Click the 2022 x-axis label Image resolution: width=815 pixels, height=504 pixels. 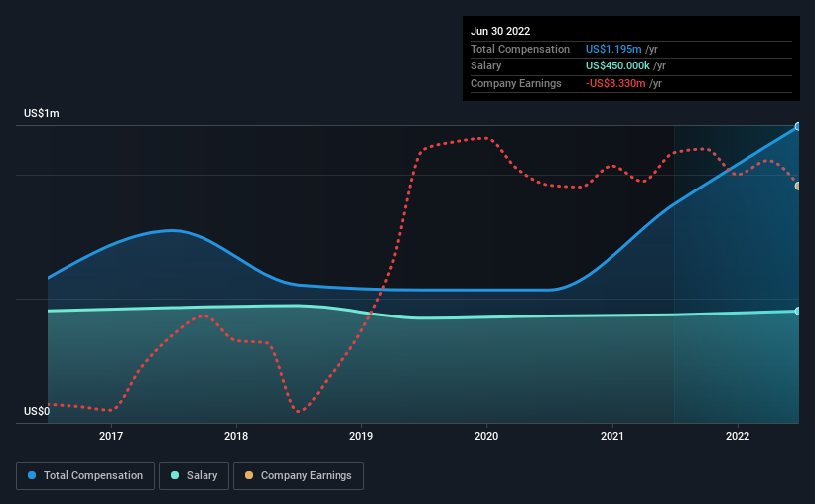click(x=738, y=436)
